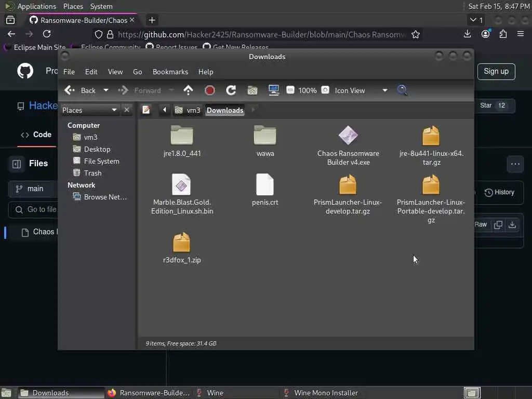The height and width of the screenshot is (399, 532).
Task: Go to Home folder toolbar icon
Action: [x=252, y=90]
